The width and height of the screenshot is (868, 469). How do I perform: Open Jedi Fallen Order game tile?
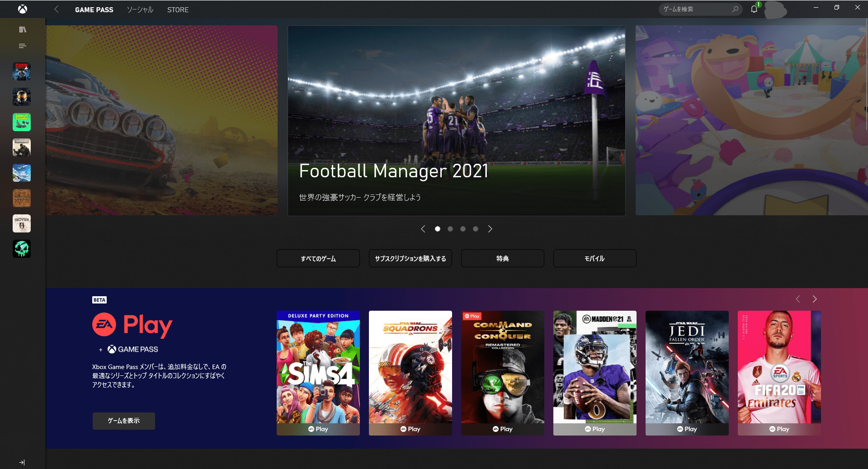(687, 373)
